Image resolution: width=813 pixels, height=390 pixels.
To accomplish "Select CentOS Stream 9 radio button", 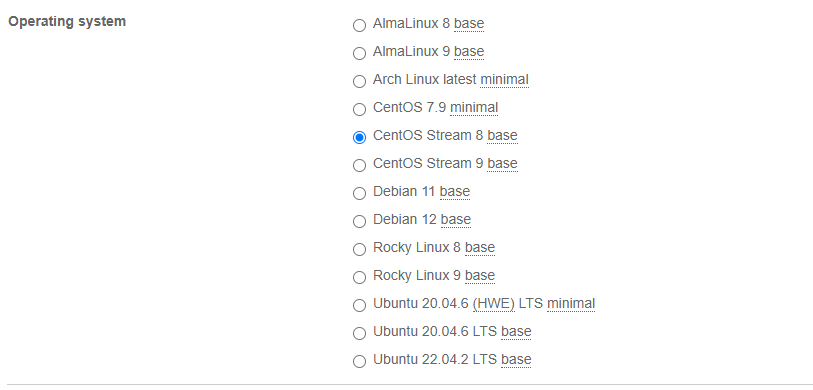I will pyautogui.click(x=359, y=165).
